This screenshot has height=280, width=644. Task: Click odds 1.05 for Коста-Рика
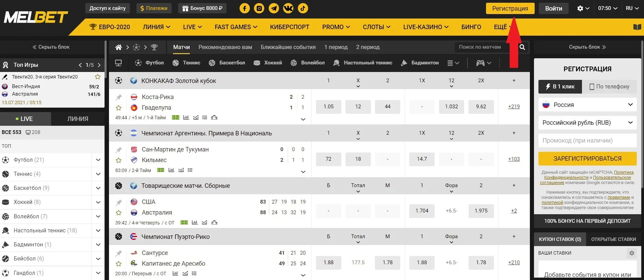pos(328,107)
